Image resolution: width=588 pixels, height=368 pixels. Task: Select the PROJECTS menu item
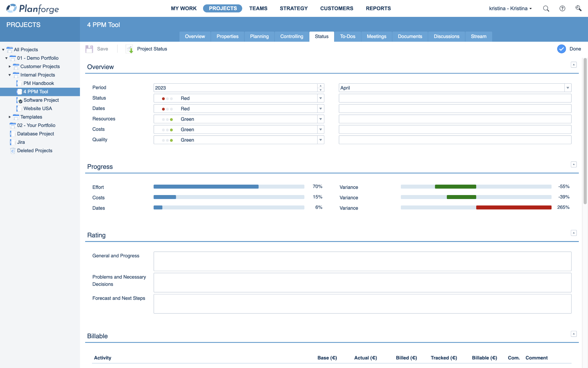tap(223, 9)
